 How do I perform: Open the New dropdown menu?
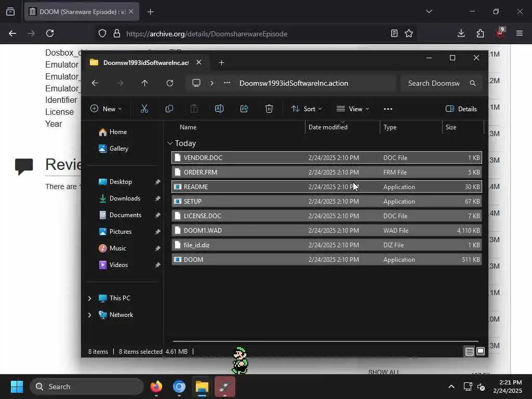coord(106,109)
